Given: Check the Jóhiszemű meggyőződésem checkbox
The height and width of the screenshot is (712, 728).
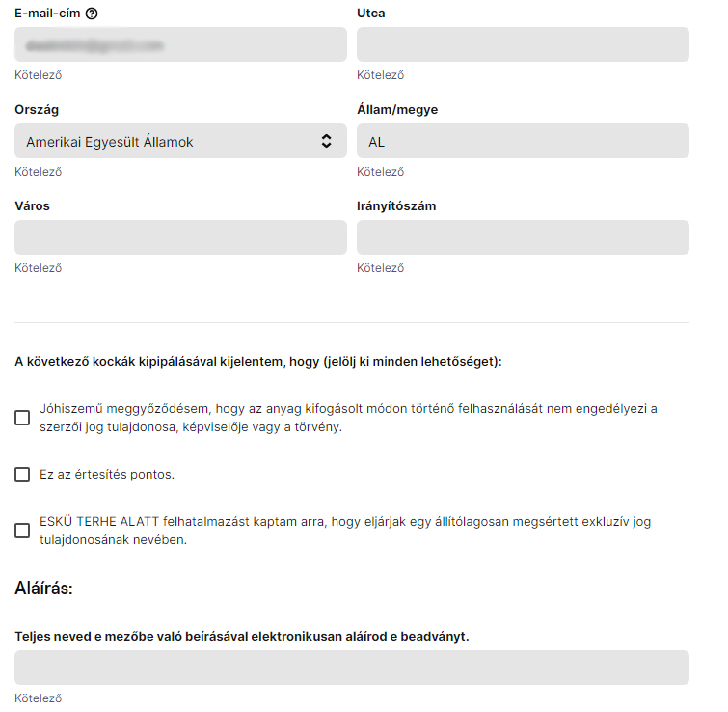Looking at the screenshot, I should pyautogui.click(x=22, y=418).
